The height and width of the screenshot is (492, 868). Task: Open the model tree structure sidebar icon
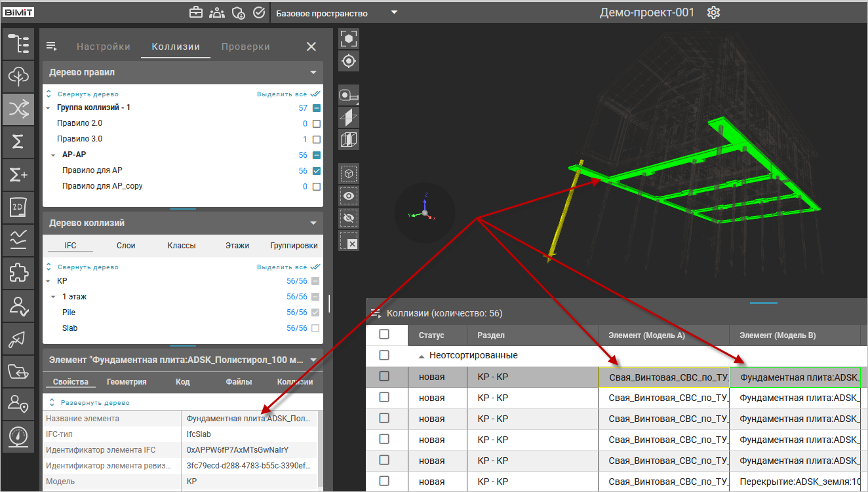pyautogui.click(x=18, y=45)
